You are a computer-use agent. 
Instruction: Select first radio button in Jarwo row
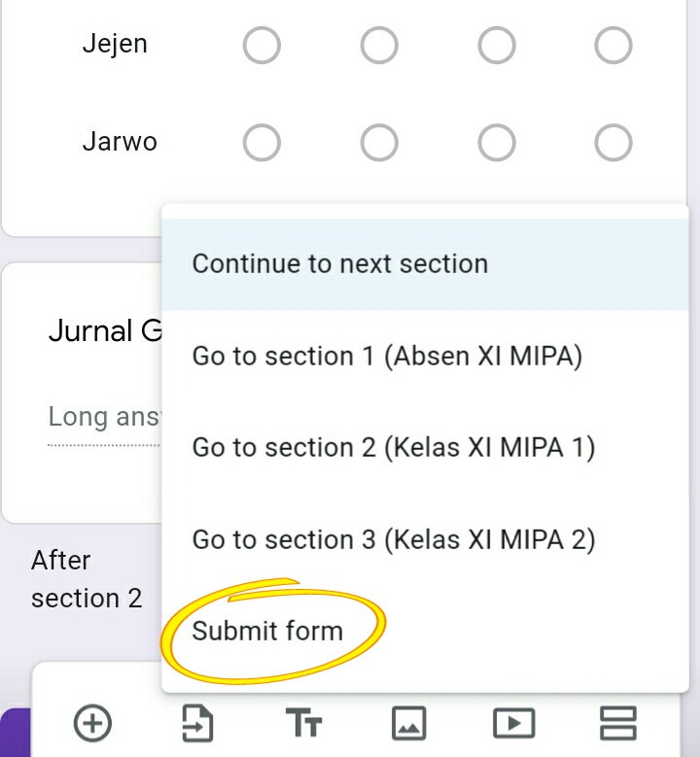click(x=262, y=143)
